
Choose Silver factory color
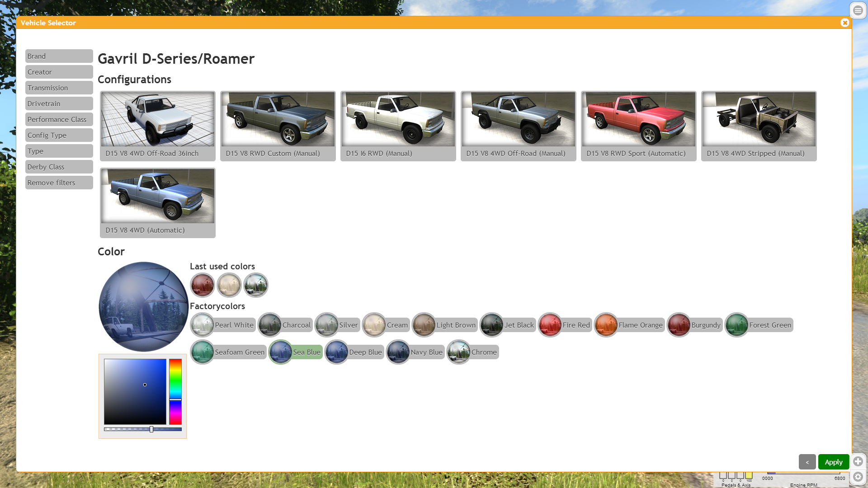338,325
